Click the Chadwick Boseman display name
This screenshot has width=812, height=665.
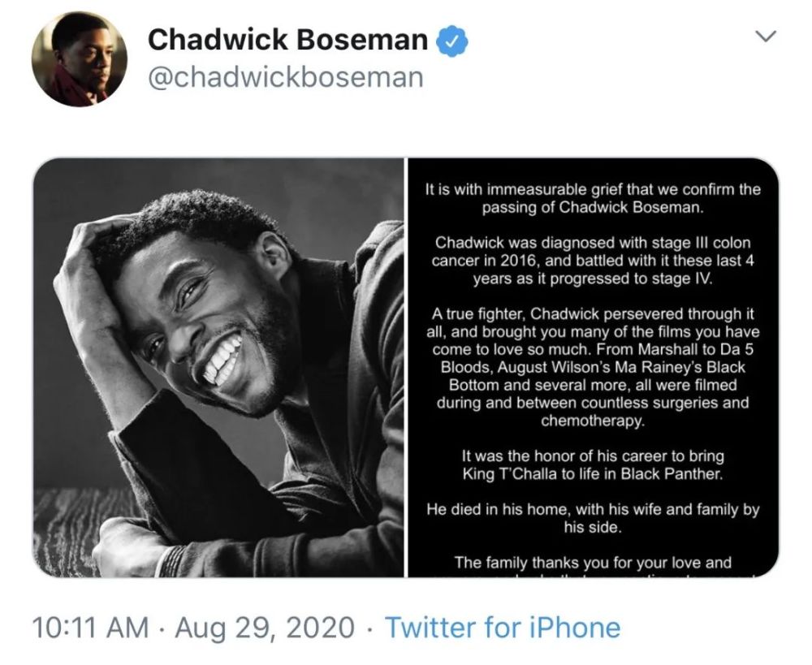(x=287, y=39)
